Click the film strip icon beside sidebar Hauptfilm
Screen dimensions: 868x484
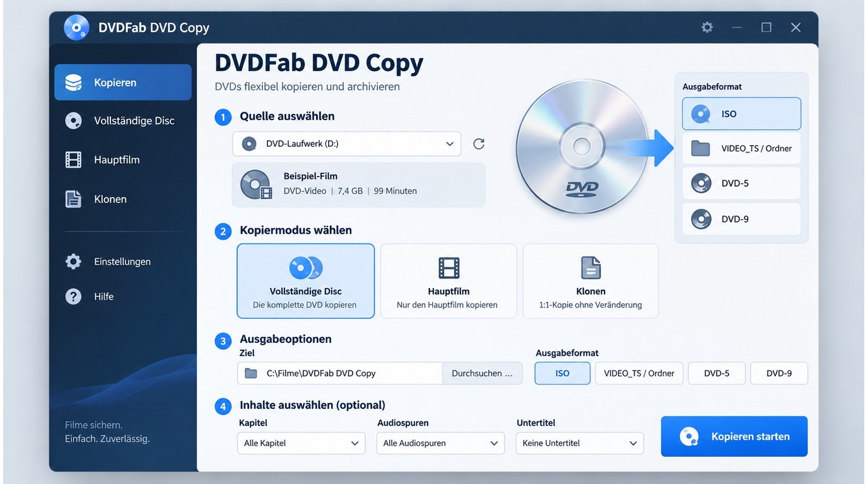point(74,159)
